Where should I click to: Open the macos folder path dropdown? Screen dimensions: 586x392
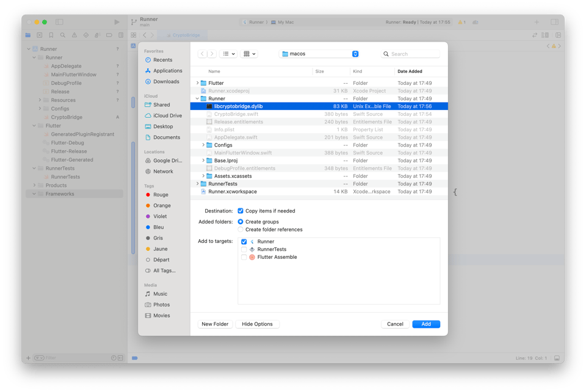point(319,54)
